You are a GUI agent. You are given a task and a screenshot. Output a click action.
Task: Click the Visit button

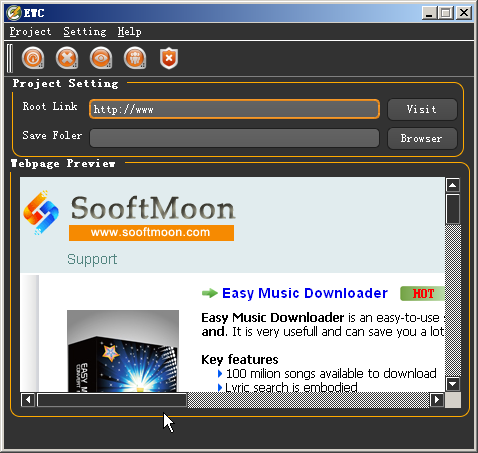click(422, 109)
